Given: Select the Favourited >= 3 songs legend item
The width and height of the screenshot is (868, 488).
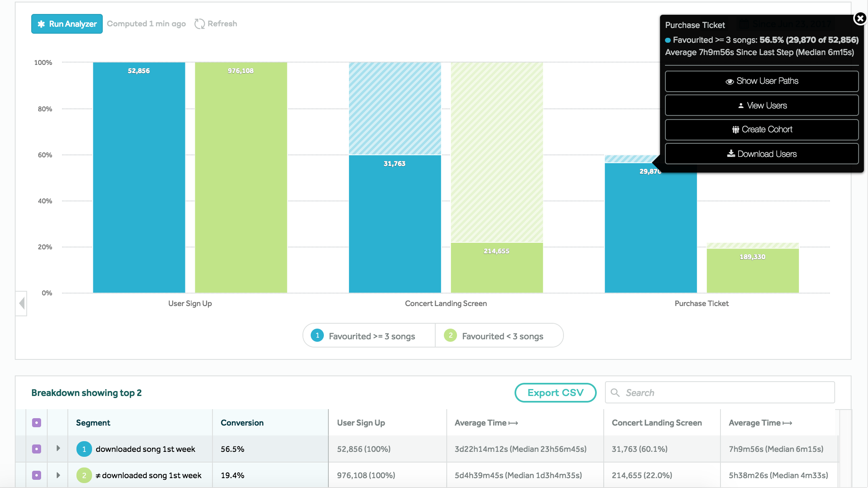Looking at the screenshot, I should pos(372,336).
